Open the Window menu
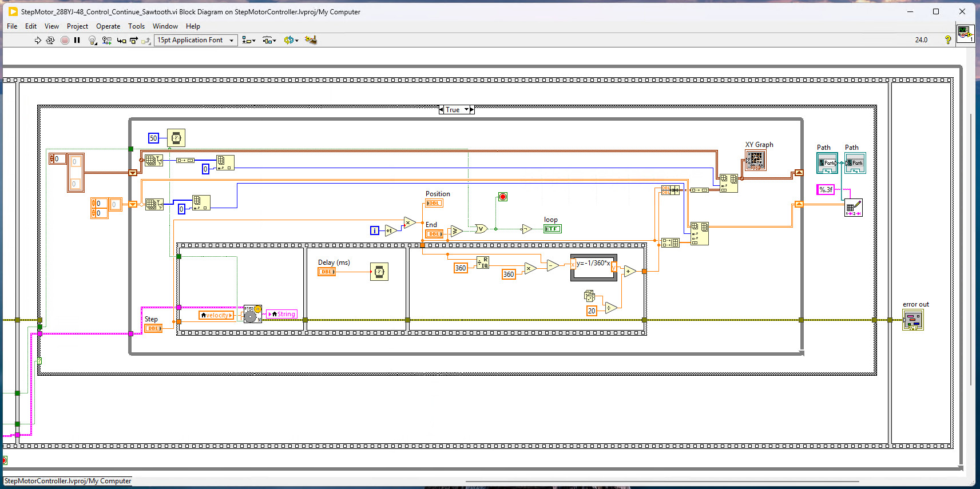The height and width of the screenshot is (489, 980). click(x=165, y=26)
